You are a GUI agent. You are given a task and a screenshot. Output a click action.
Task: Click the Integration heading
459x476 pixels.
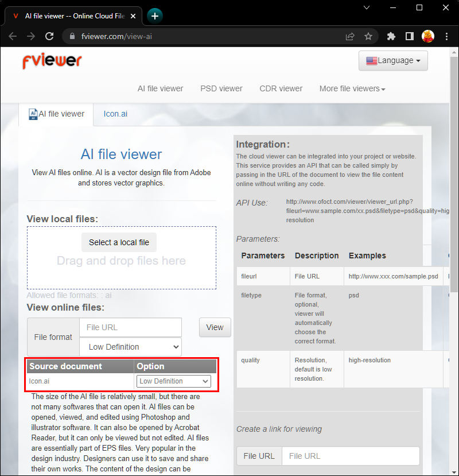(x=263, y=144)
